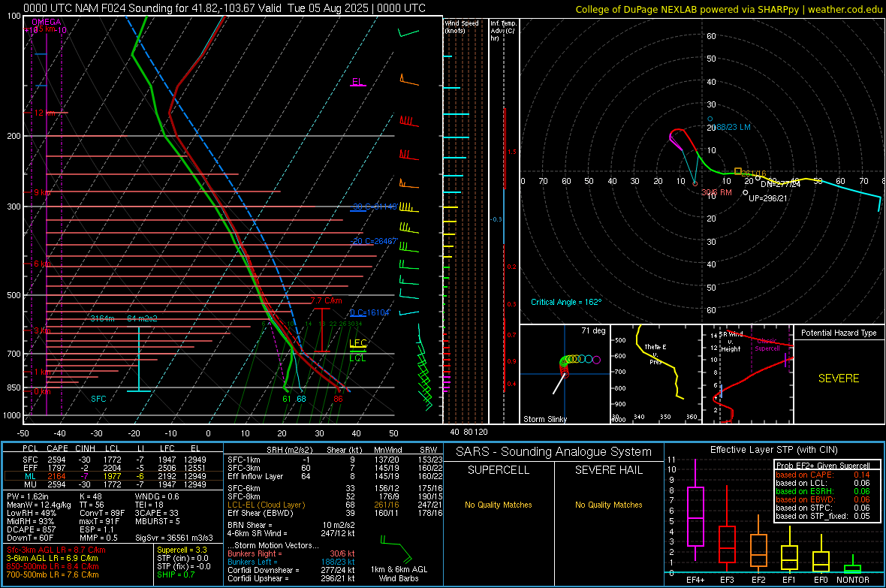This screenshot has width=886, height=588.
Task: Select the red 'Bunkers Right =' storm motion
Action: click(291, 553)
